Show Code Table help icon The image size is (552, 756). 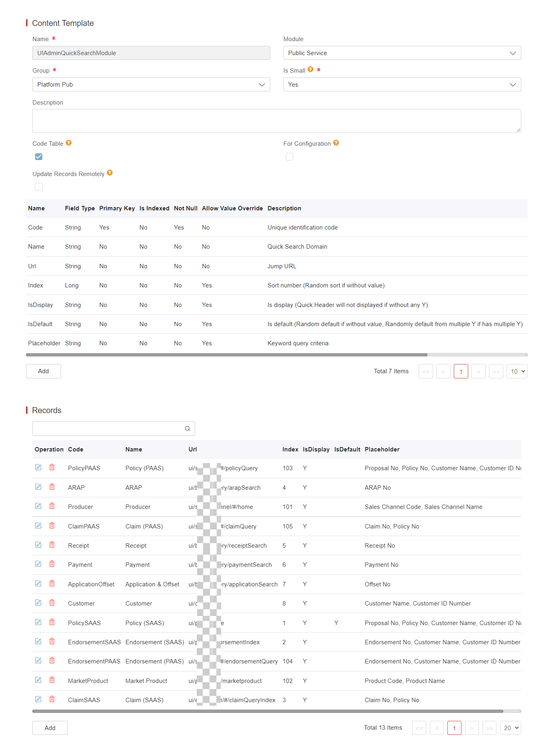tap(69, 143)
